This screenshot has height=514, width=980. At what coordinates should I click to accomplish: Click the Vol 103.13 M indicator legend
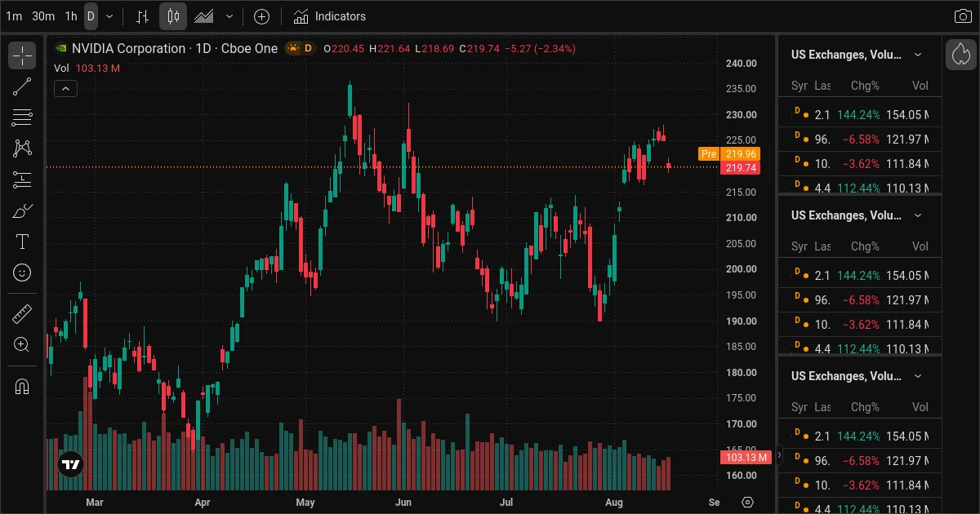87,69
